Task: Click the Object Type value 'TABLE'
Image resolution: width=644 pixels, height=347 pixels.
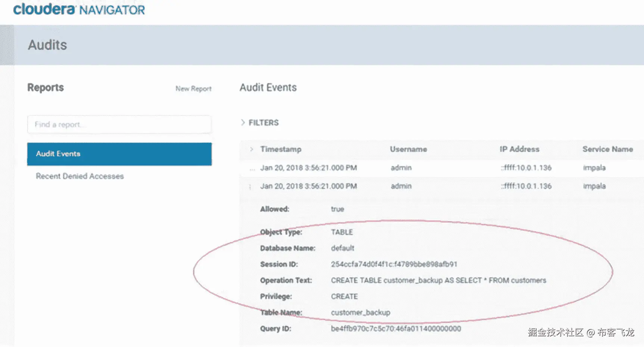Action: click(342, 232)
